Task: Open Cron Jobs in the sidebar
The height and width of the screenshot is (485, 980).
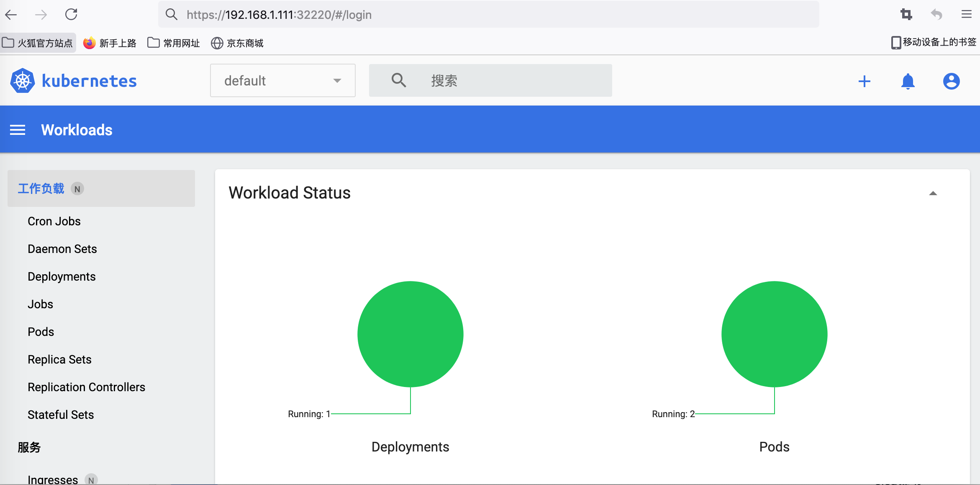Action: click(54, 221)
